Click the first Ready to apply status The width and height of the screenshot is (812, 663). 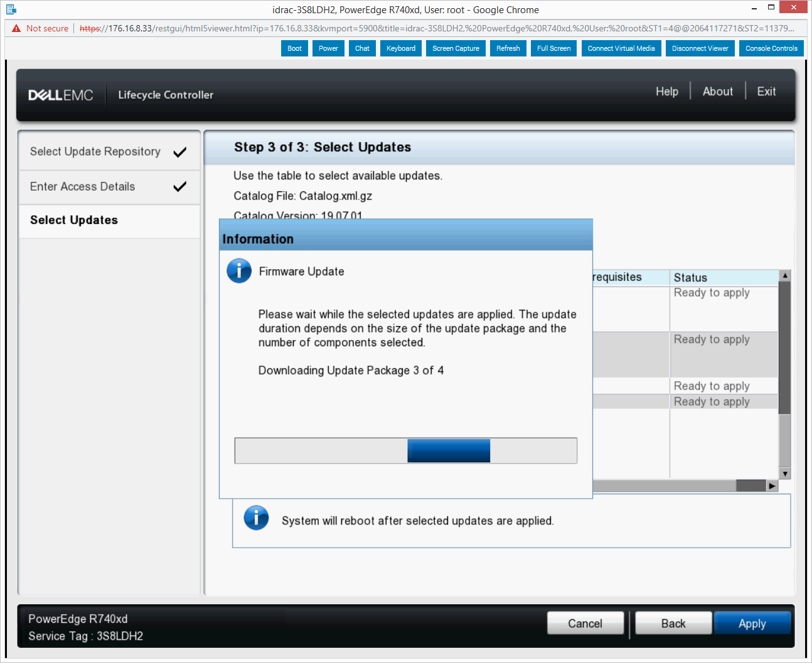(x=712, y=293)
